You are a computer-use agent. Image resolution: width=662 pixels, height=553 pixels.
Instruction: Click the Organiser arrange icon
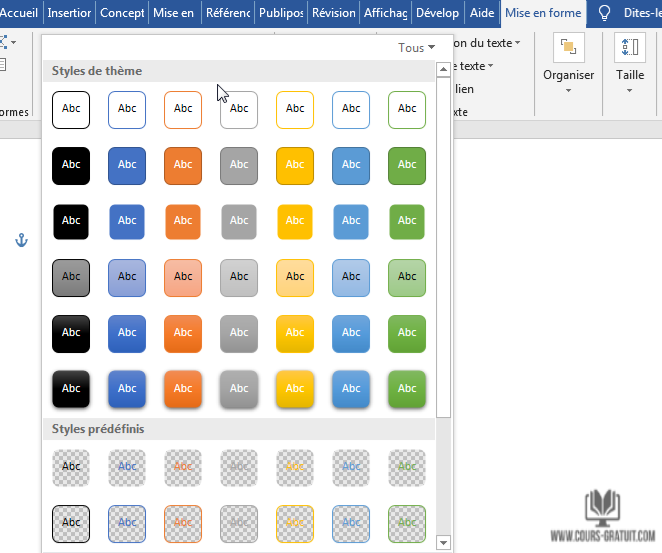568,48
